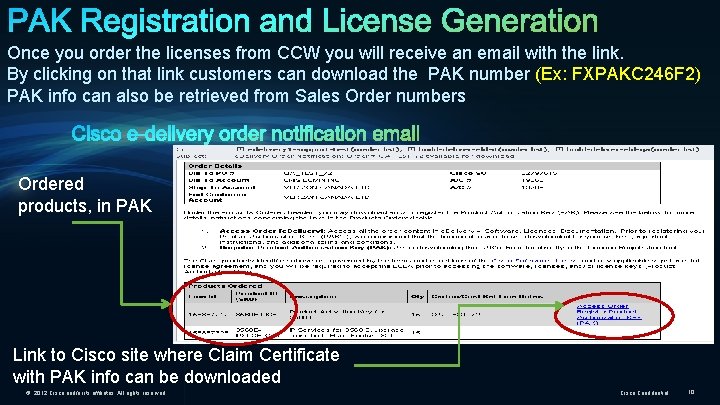This screenshot has height=405, width=720.
Task: Open the blue Access Order link
Action: 602,306
